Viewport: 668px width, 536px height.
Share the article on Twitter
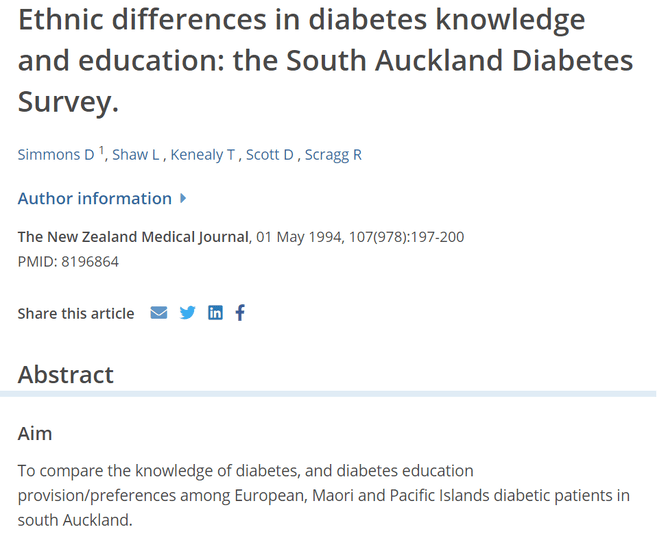(x=187, y=313)
